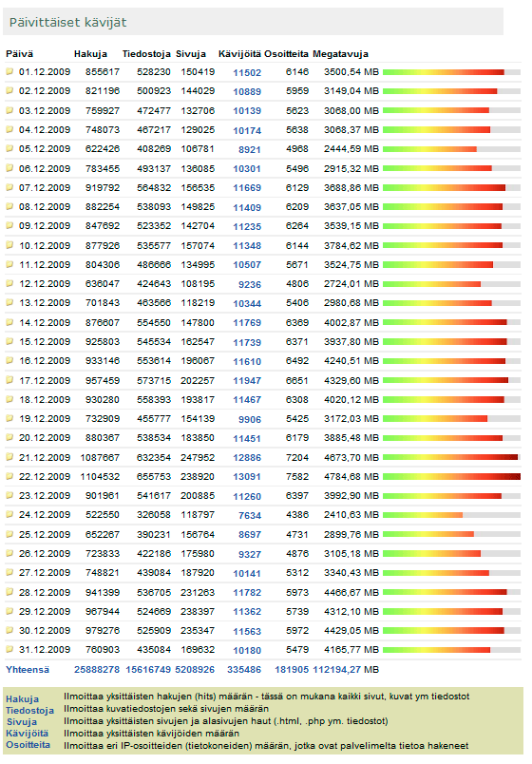Image resolution: width=532 pixels, height=764 pixels.
Task: Open folder icon for 10.12.2009 row
Action: tap(9, 245)
